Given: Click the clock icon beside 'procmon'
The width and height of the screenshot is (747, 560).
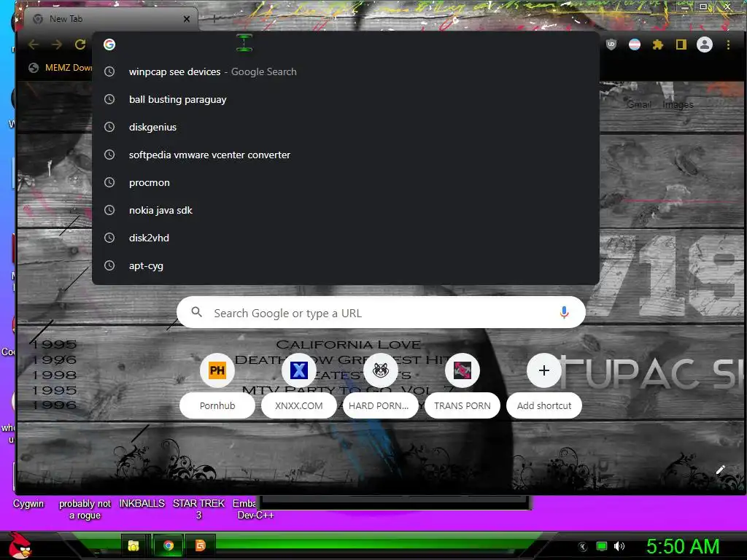Looking at the screenshot, I should click(109, 182).
